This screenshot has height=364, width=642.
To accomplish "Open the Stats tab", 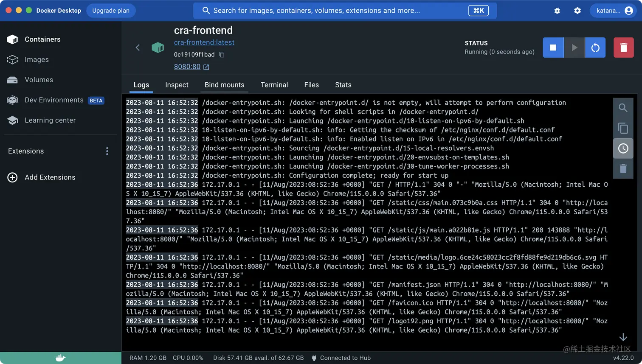I will coord(343,85).
